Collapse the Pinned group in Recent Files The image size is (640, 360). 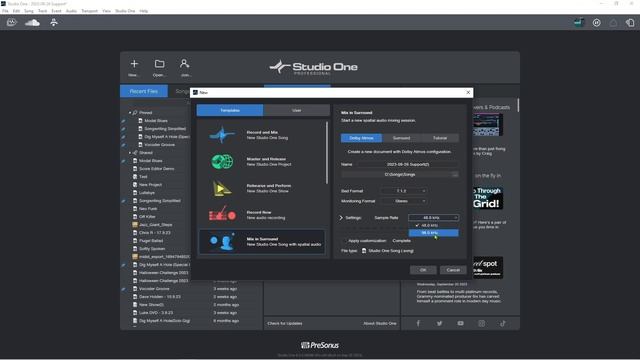(x=130, y=113)
